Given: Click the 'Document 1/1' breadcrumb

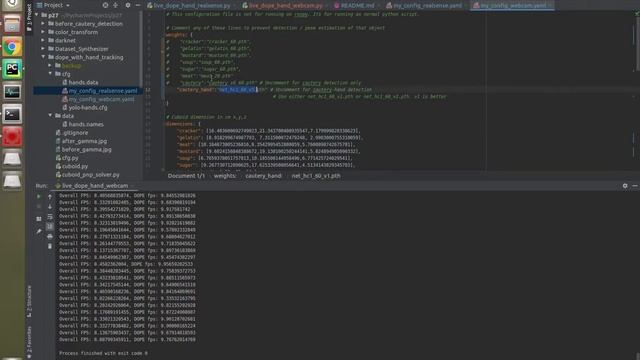Looking at the screenshot, I should (x=186, y=176).
